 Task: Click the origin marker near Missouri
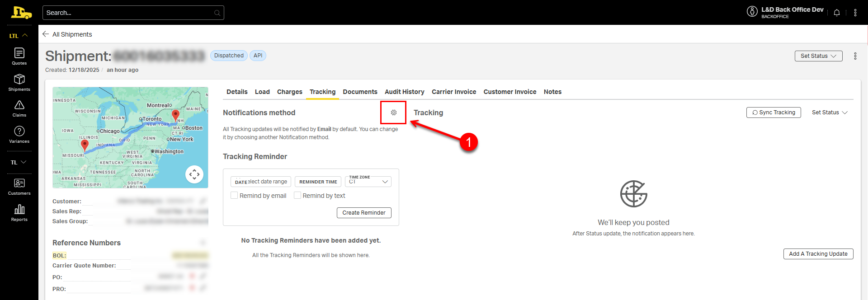coord(85,145)
